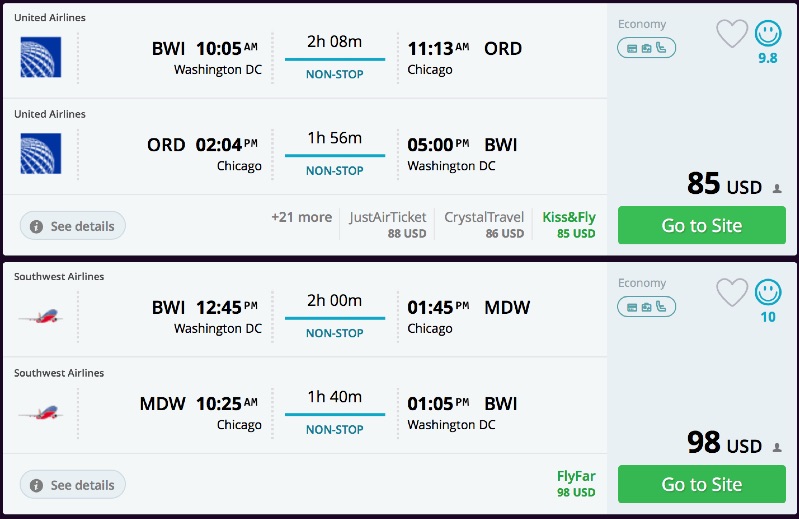
Task: Go to Site for the 85 USD fare
Action: coord(701,225)
